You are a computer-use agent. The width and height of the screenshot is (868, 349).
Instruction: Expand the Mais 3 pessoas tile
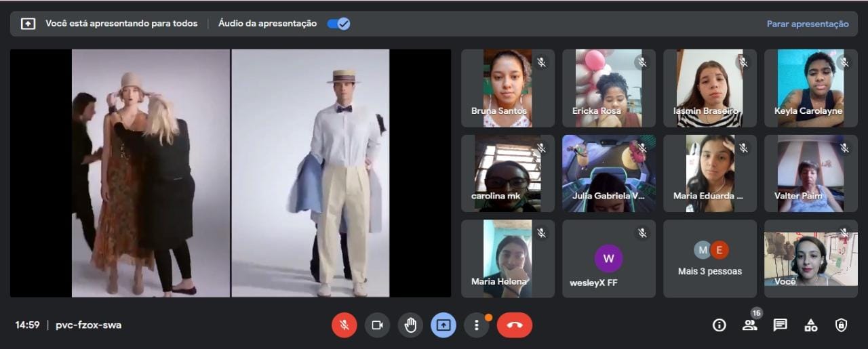pyautogui.click(x=710, y=259)
